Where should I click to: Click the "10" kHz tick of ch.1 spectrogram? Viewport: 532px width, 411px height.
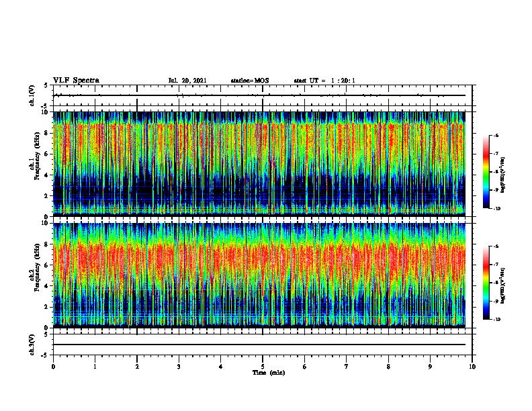point(46,112)
